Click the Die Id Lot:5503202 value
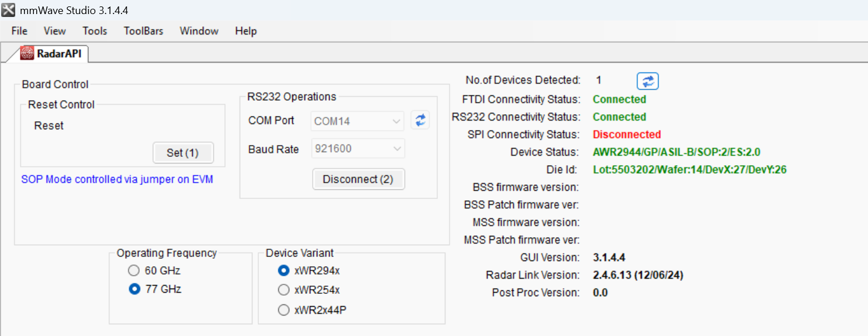This screenshot has height=336, width=868. click(690, 169)
